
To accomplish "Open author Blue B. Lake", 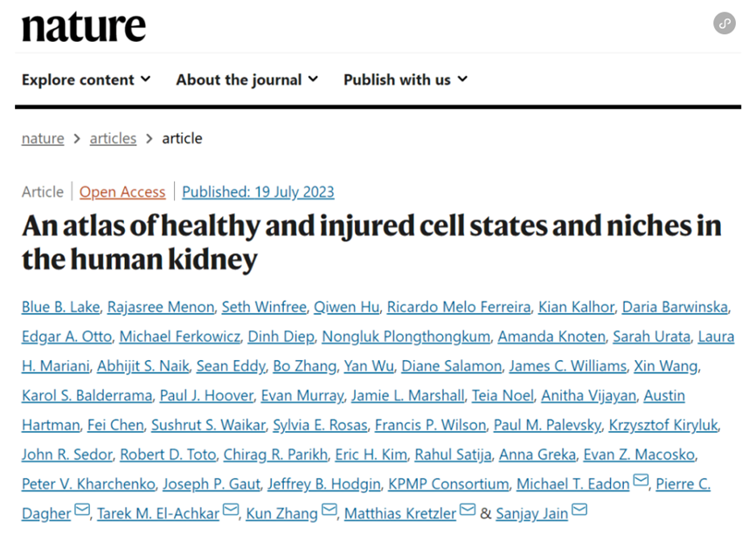I will click(61, 307).
